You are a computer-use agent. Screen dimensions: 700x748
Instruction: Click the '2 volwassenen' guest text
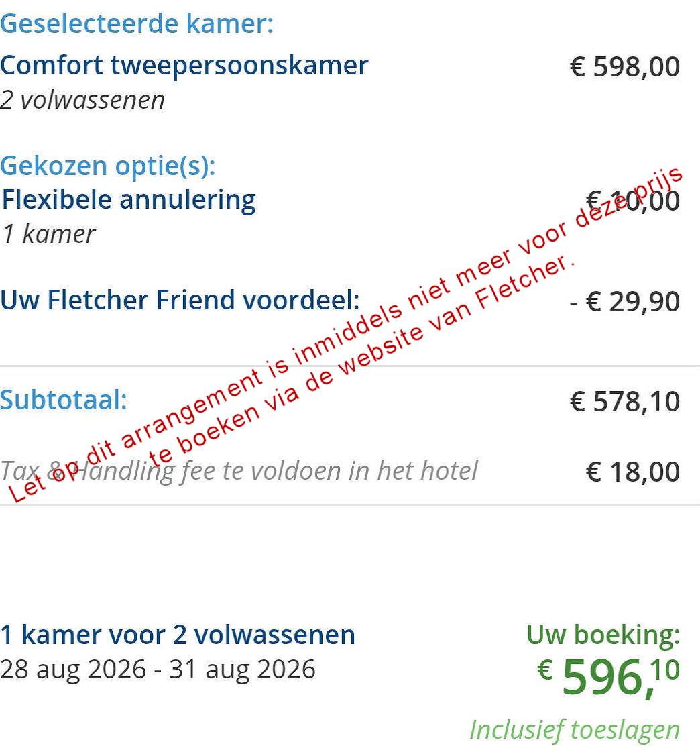point(82,100)
